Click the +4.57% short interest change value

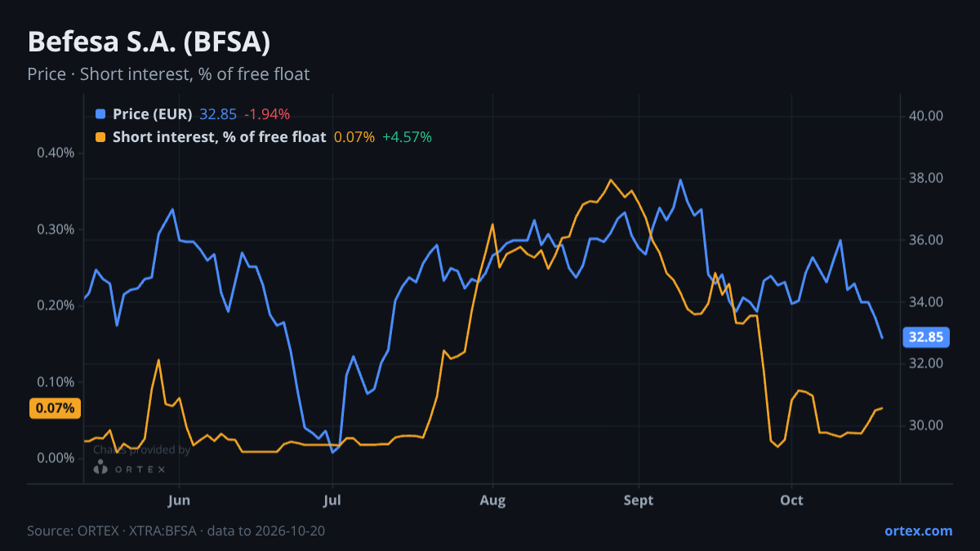407,137
